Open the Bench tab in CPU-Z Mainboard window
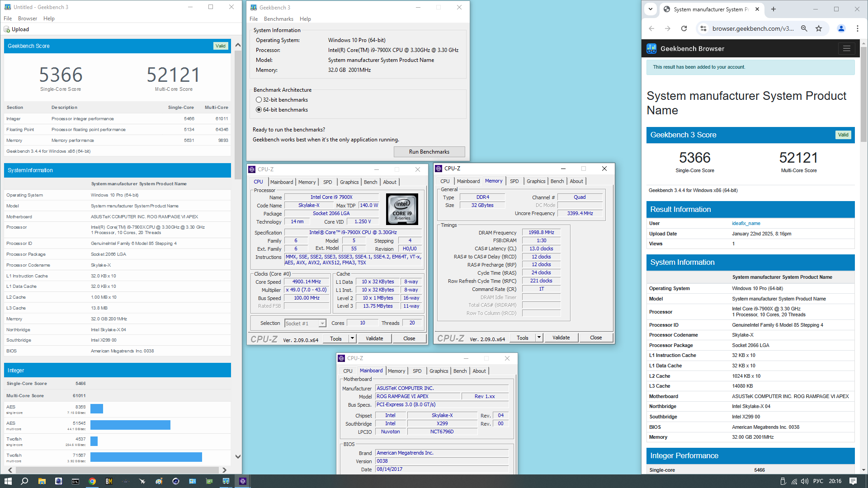 pyautogui.click(x=460, y=371)
